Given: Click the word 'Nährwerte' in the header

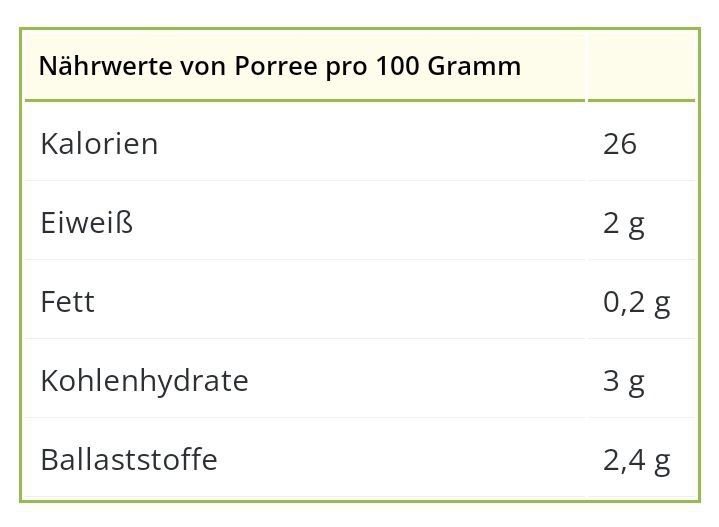Looking at the screenshot, I should coord(106,67).
